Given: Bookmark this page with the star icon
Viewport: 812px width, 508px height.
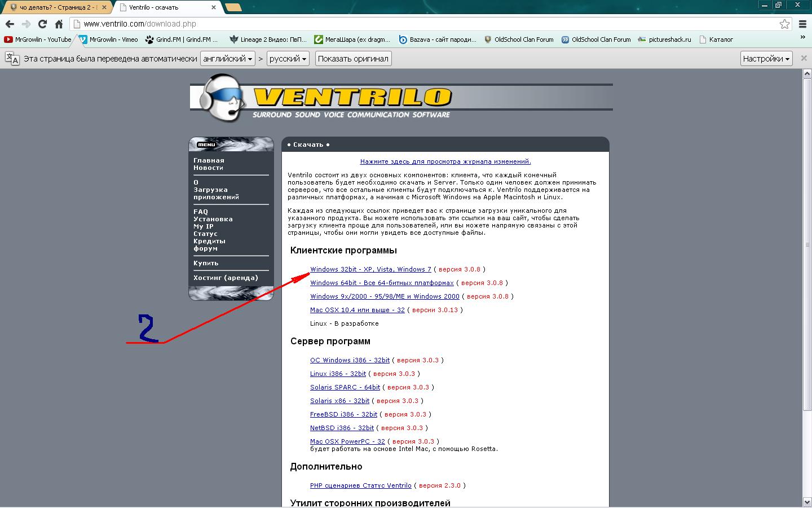Looking at the screenshot, I should click(784, 24).
